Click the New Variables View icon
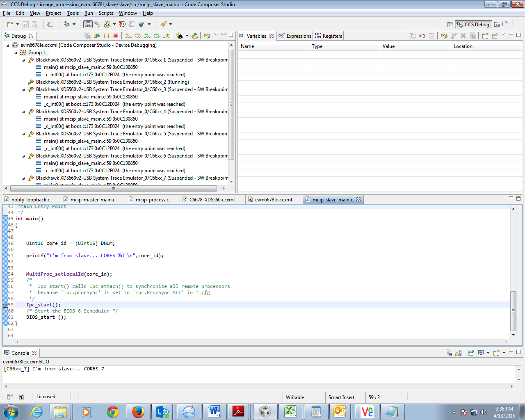525x420 pixels. [485, 36]
